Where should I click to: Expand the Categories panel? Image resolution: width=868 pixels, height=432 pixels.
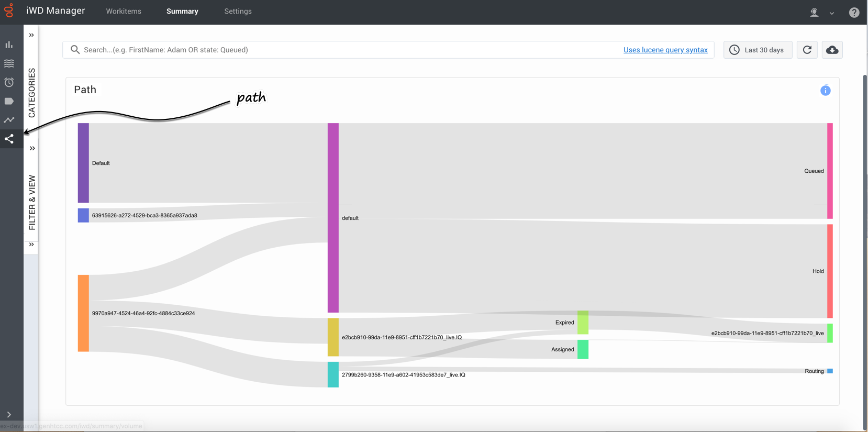pos(31,35)
